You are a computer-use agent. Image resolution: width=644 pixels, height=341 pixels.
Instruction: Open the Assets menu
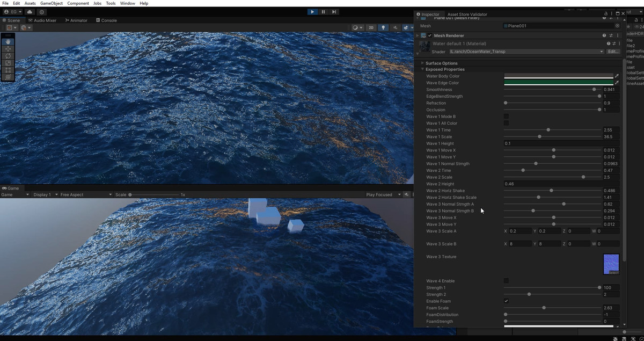(x=30, y=3)
